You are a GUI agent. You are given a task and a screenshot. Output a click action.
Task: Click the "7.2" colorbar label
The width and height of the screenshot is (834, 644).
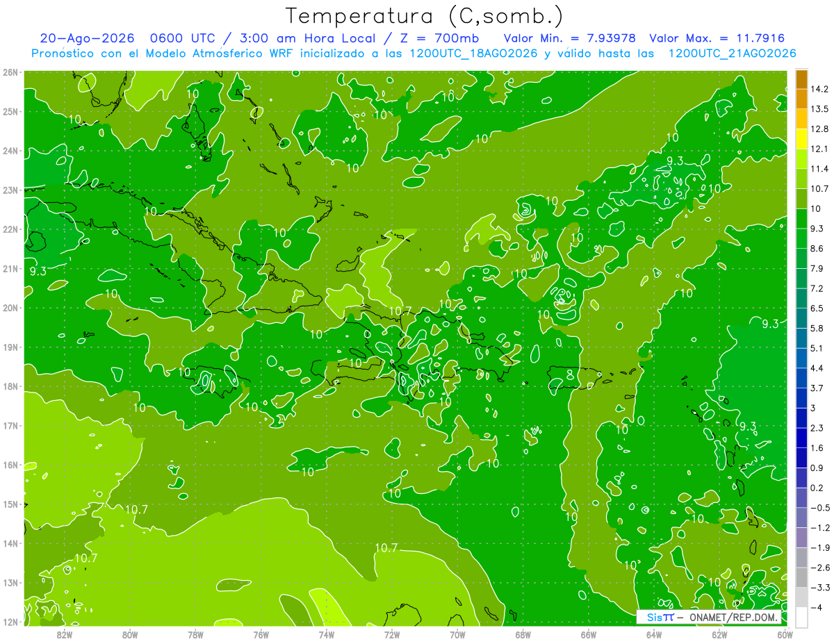pyautogui.click(x=817, y=288)
